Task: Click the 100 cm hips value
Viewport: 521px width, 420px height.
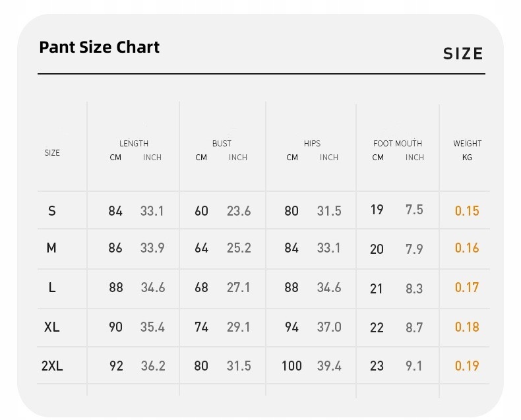Action: (291, 366)
